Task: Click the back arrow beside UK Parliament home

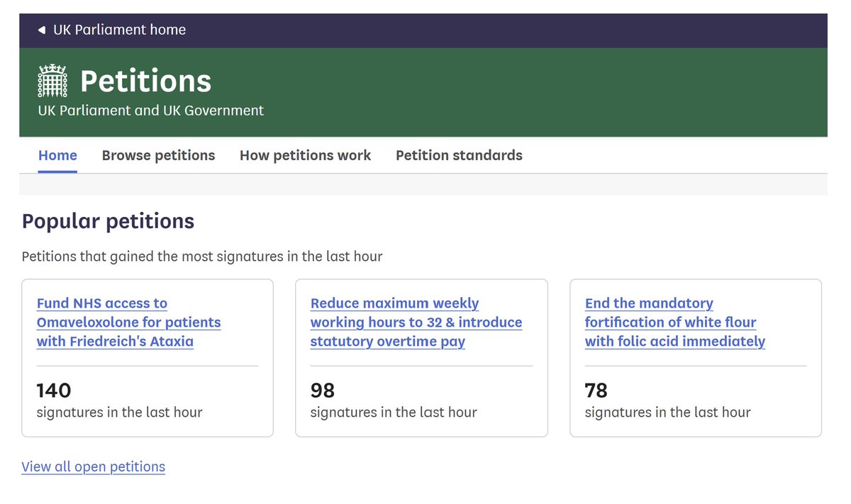Action: click(42, 30)
